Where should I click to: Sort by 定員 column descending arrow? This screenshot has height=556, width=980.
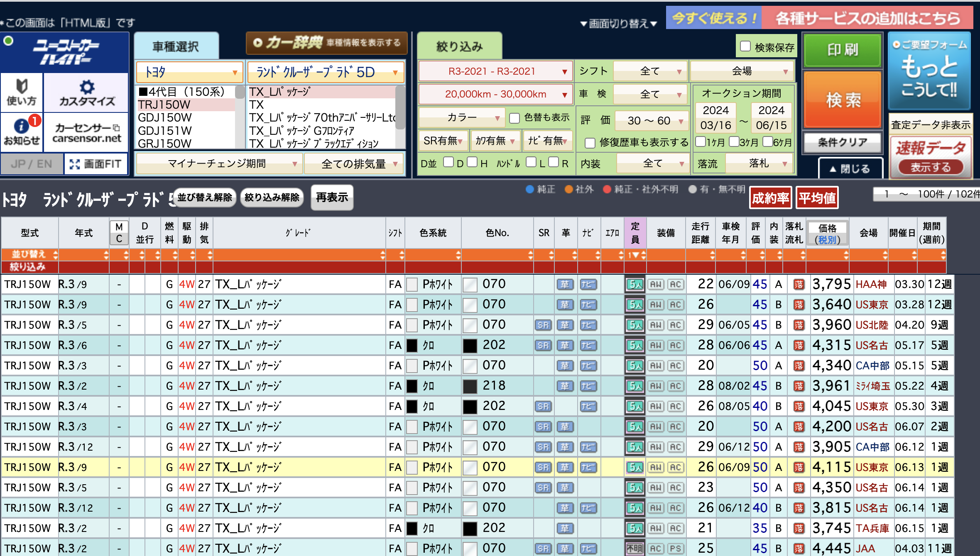pos(635,255)
